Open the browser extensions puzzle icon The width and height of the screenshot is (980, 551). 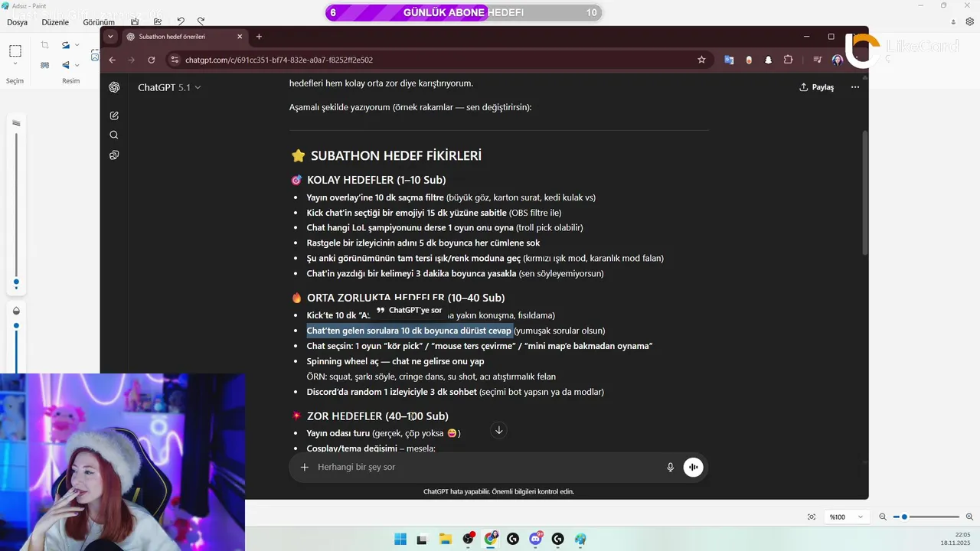[x=788, y=60]
